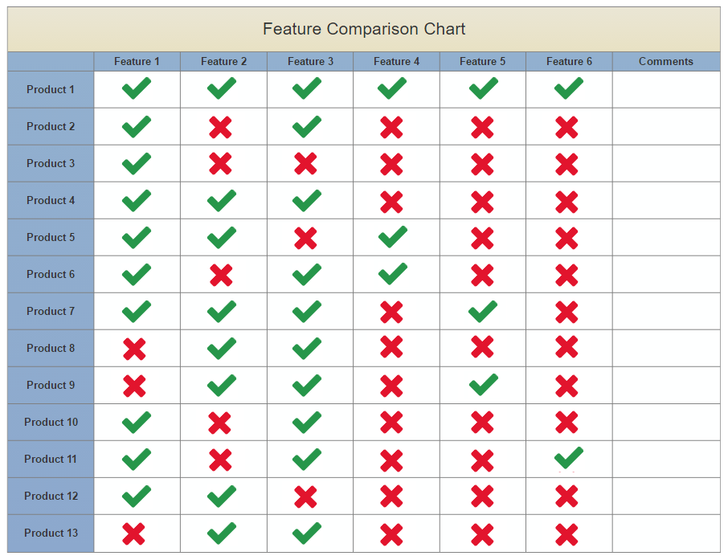This screenshot has width=728, height=560.
Task: Click the checkmark for Product 7 Feature 5
Action: (482, 311)
